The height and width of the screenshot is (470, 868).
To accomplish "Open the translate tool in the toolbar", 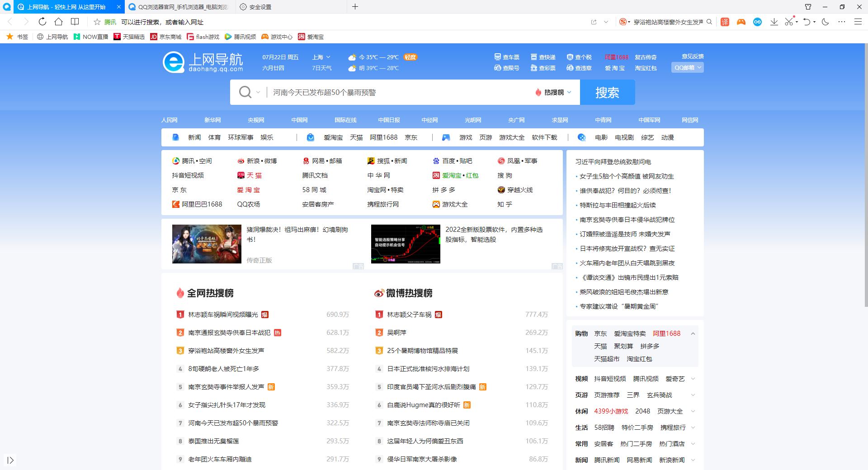I will point(724,21).
